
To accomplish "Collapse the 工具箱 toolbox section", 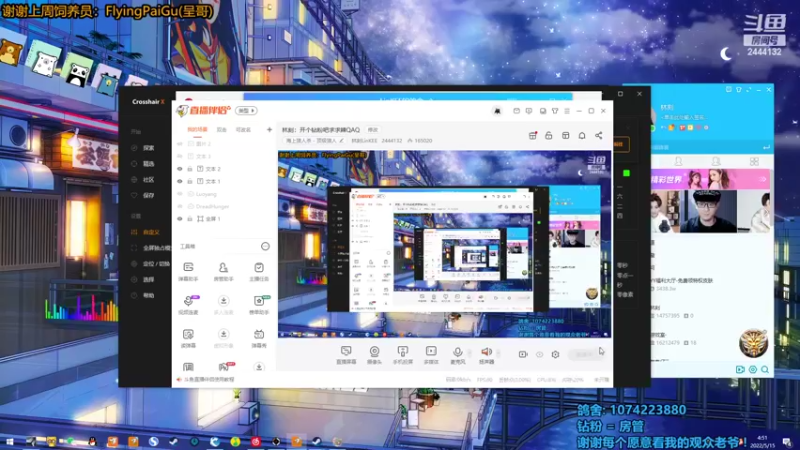I will [x=265, y=246].
